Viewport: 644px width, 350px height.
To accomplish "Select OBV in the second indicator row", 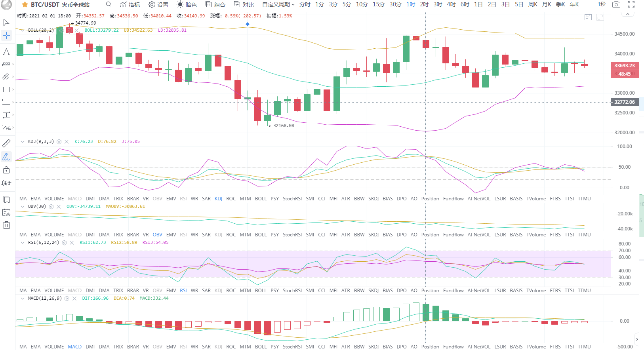I will point(157,235).
